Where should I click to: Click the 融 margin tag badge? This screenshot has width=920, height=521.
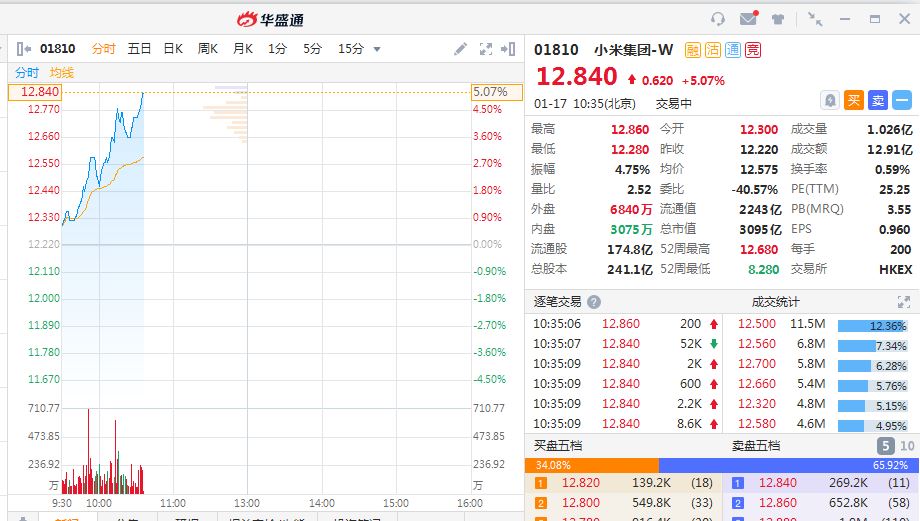693,50
